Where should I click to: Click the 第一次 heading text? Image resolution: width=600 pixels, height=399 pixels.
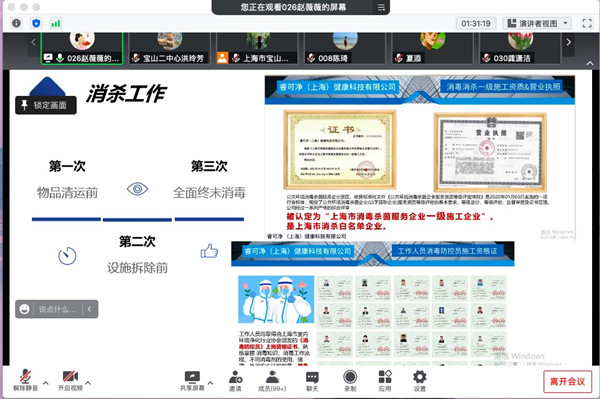[67, 166]
